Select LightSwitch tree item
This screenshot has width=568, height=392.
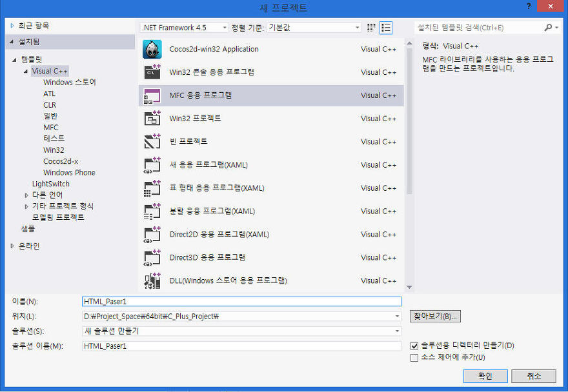coord(51,184)
